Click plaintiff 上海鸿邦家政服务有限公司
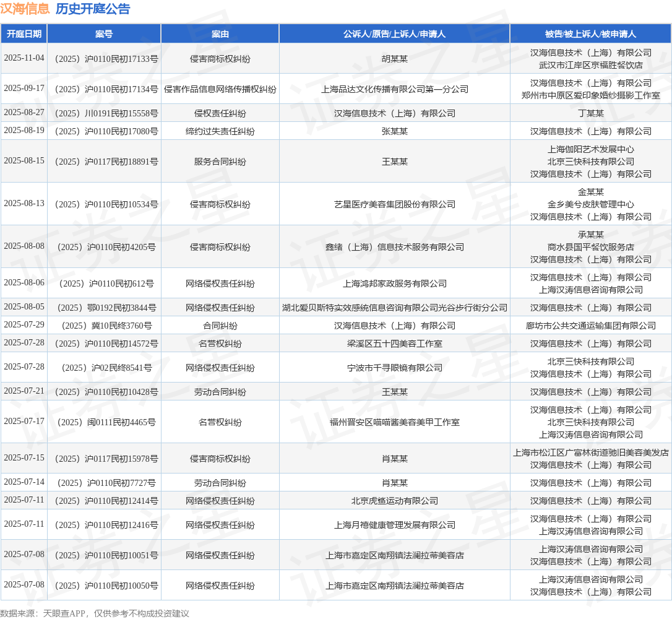 pyautogui.click(x=394, y=284)
